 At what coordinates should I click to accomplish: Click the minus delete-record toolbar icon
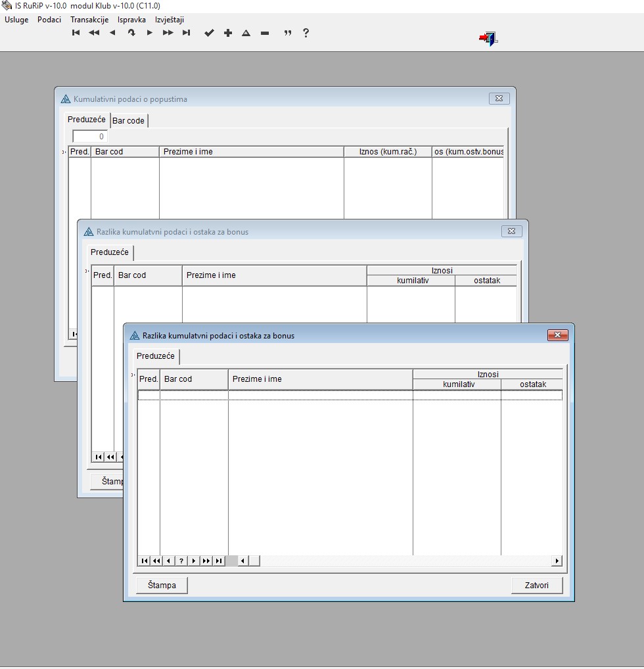click(x=265, y=33)
